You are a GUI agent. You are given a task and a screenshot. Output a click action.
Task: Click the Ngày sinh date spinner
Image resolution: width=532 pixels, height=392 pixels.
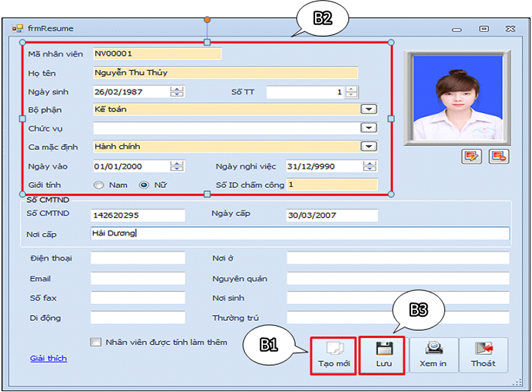(x=177, y=92)
